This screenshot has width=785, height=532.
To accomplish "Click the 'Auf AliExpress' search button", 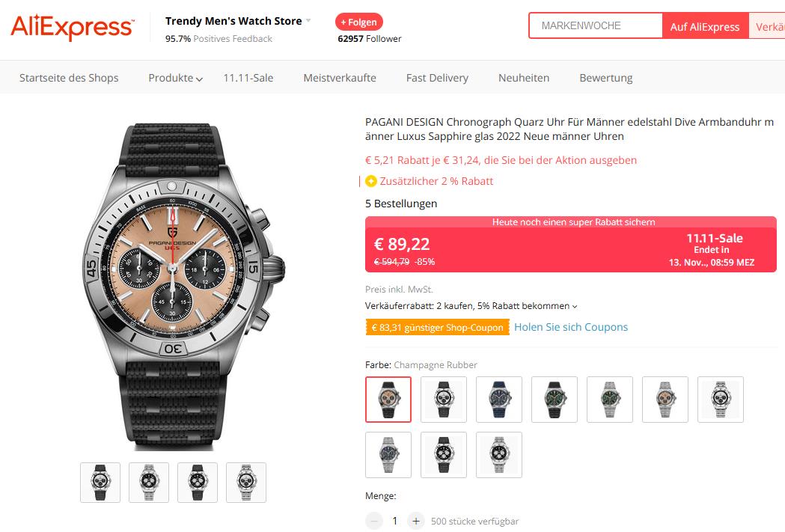I will (704, 26).
